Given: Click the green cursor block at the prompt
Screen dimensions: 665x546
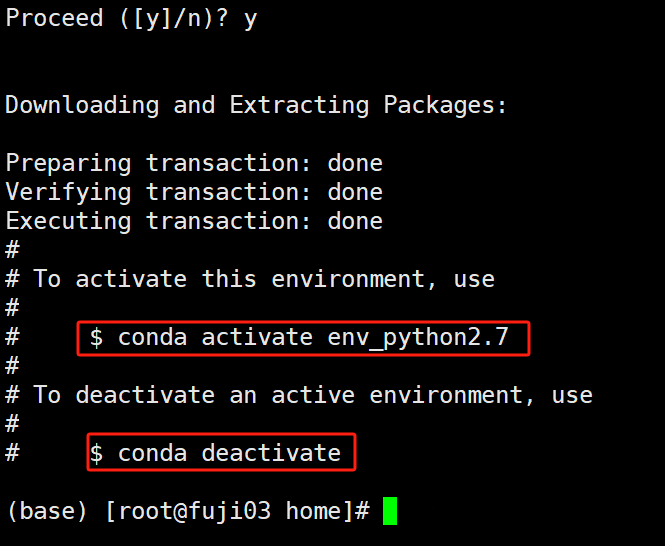Looking at the screenshot, I should pos(389,511).
